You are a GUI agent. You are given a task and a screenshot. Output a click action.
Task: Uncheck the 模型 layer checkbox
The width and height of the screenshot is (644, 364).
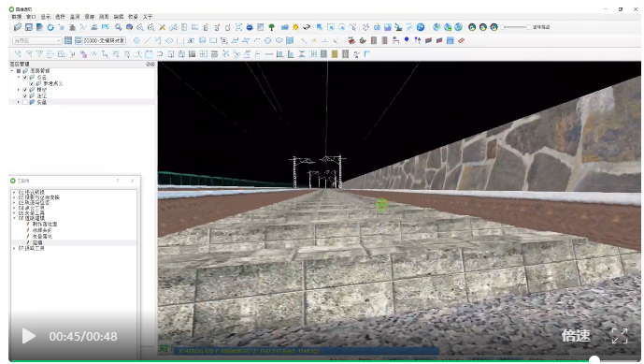[25, 90]
